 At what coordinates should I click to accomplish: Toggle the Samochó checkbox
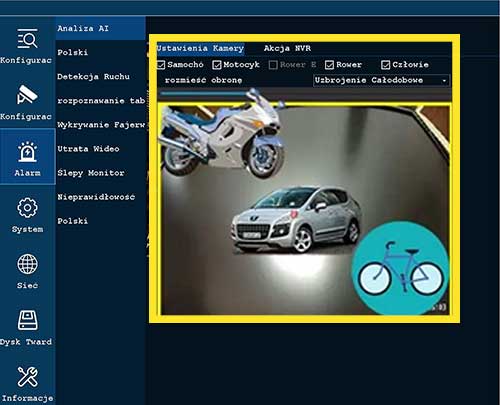161,65
